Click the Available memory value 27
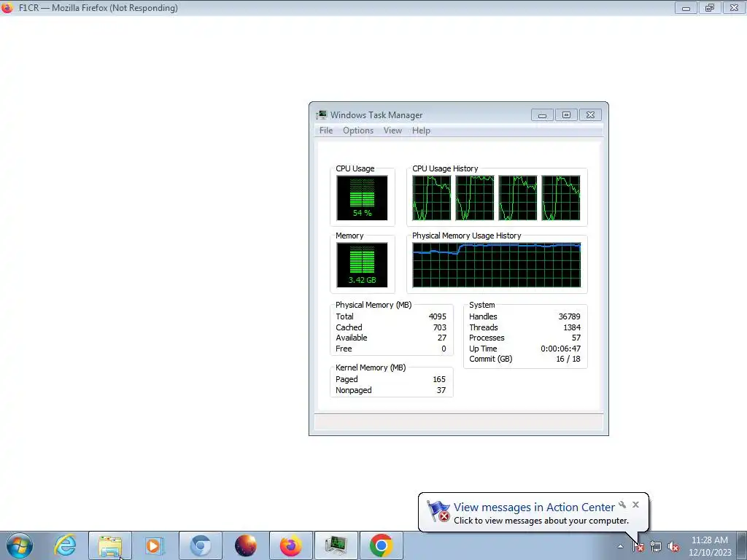This screenshot has height=560, width=747. tap(442, 338)
